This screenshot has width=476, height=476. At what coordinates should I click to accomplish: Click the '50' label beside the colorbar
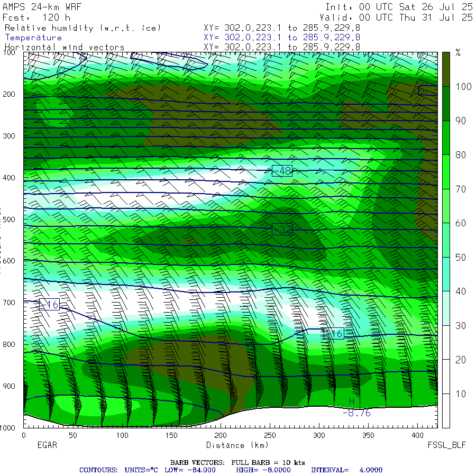[x=461, y=258]
